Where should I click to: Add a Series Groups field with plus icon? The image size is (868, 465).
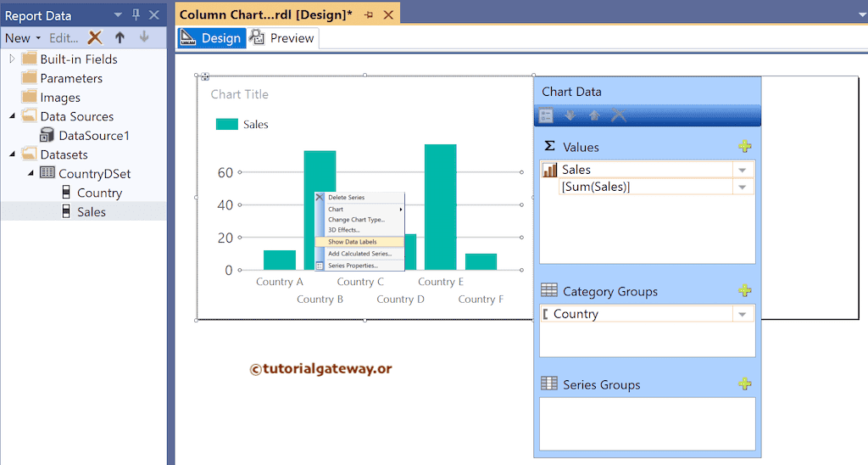click(745, 384)
